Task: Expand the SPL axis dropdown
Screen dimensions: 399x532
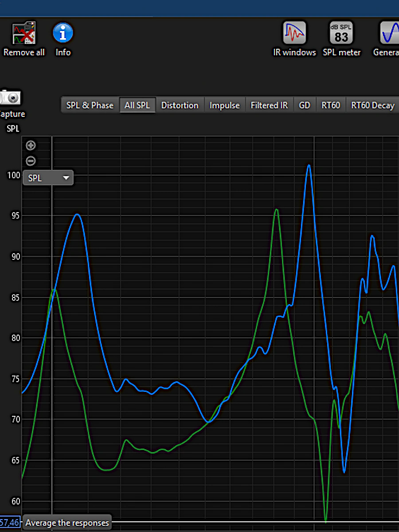Action: (x=48, y=178)
